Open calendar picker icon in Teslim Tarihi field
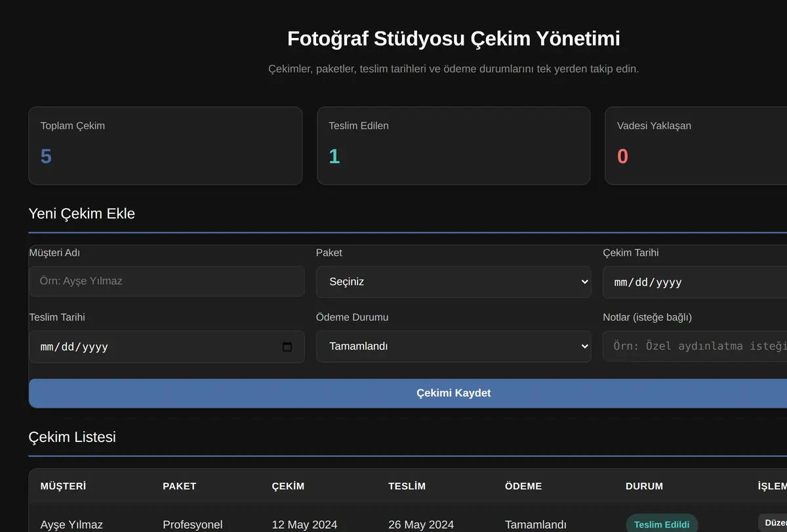Viewport: 787px width, 532px height. (x=287, y=347)
